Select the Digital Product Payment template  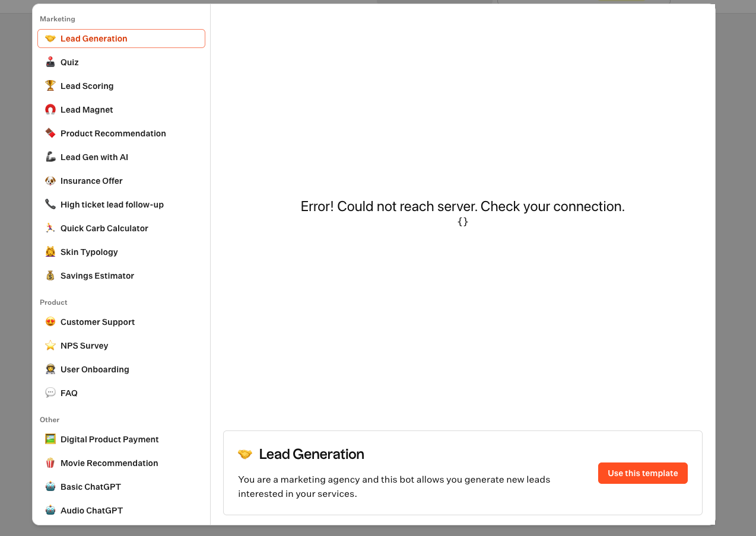pos(109,439)
